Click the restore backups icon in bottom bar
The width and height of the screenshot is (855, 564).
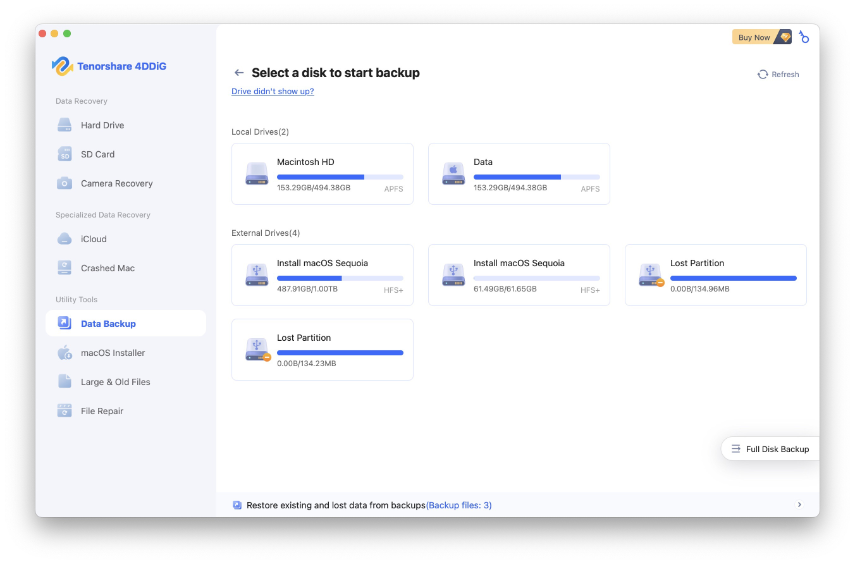pos(237,505)
